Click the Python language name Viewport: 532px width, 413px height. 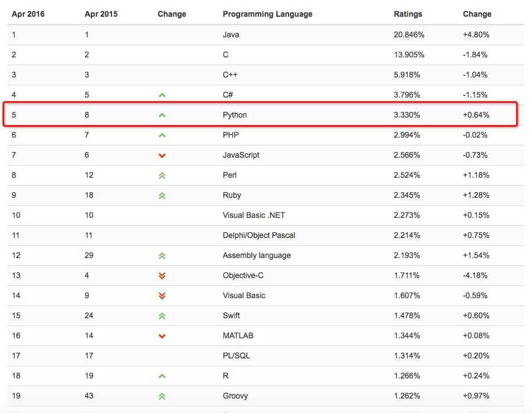pyautogui.click(x=235, y=115)
